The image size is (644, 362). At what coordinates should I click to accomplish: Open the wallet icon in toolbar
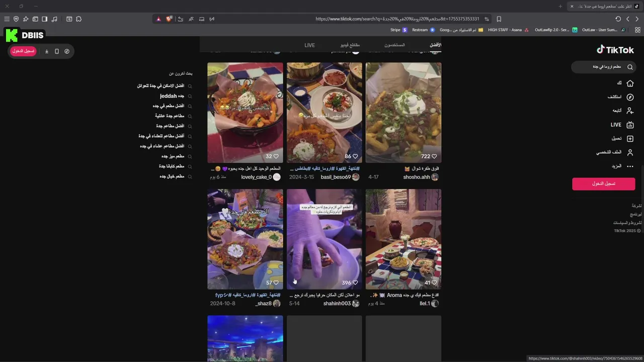tap(35, 19)
